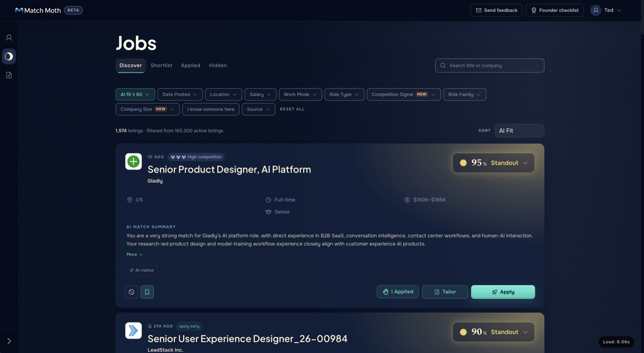
Task: Open the documents icon in sidebar
Action: (9, 75)
